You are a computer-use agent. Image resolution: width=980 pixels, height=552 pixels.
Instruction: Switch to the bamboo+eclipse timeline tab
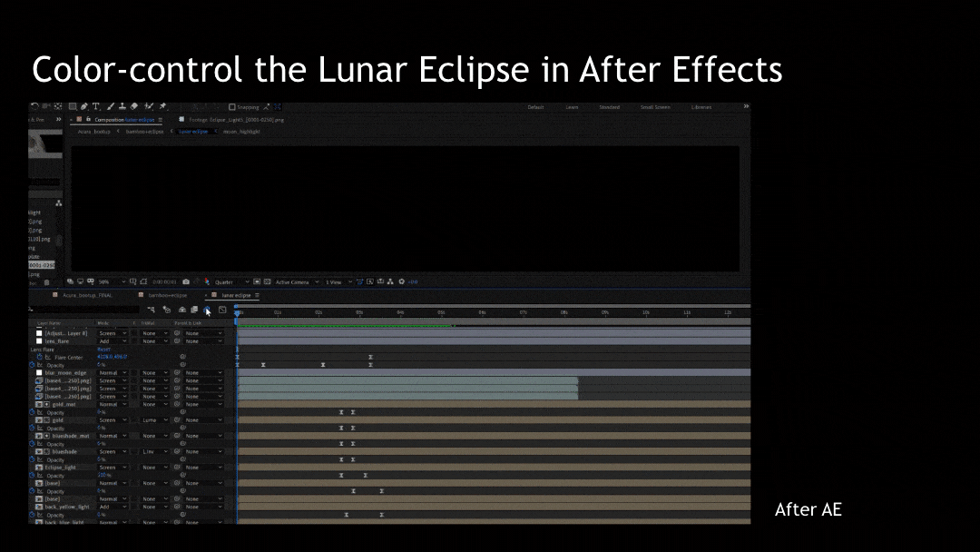168,295
